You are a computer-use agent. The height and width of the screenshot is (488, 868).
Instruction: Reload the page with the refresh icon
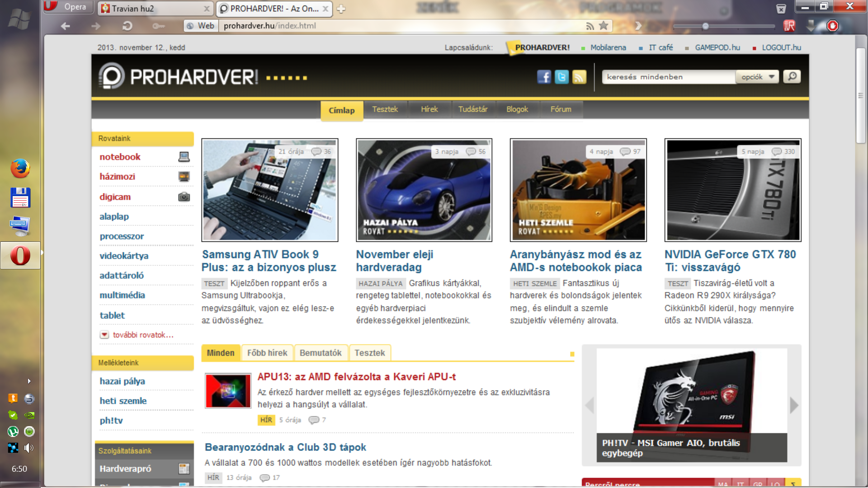click(x=127, y=26)
